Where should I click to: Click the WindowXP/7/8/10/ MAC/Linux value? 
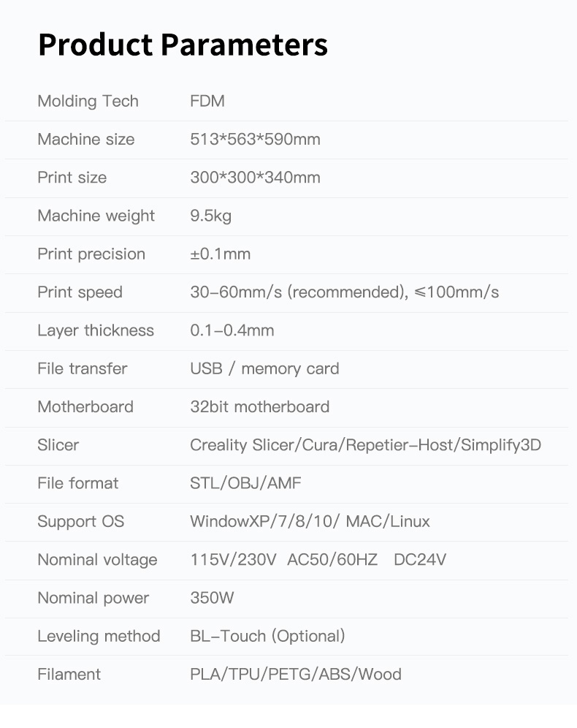pos(310,521)
